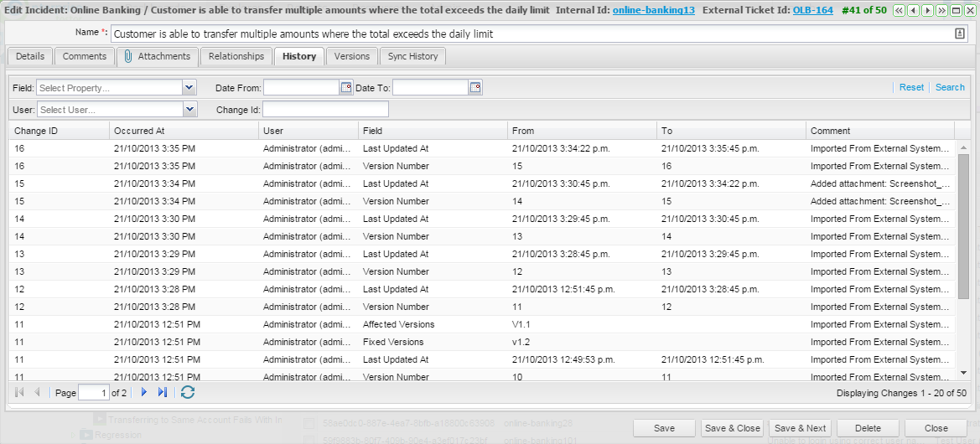Refresh the history grid
The image size is (980, 444).
tap(188, 392)
